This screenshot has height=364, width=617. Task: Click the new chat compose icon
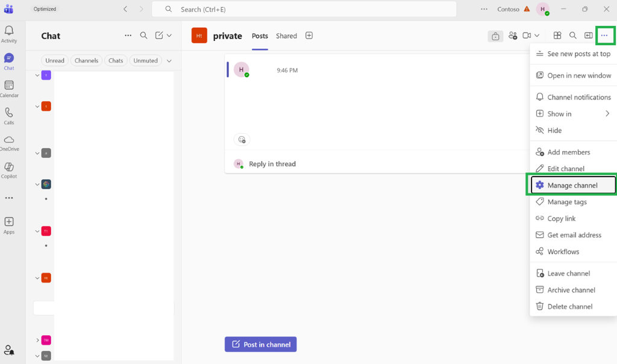(x=159, y=36)
